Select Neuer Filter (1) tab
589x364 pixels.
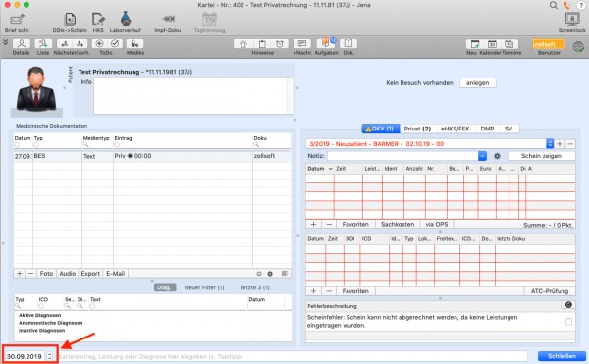(x=204, y=287)
